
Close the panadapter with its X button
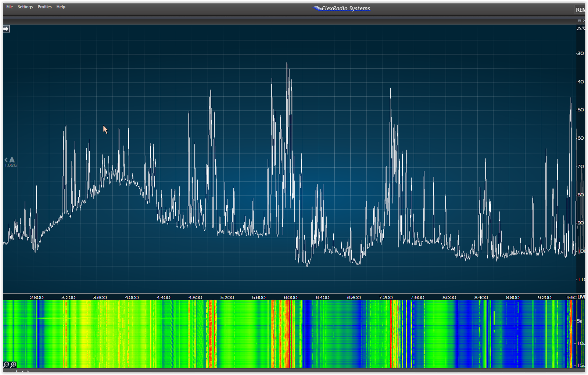click(x=584, y=21)
